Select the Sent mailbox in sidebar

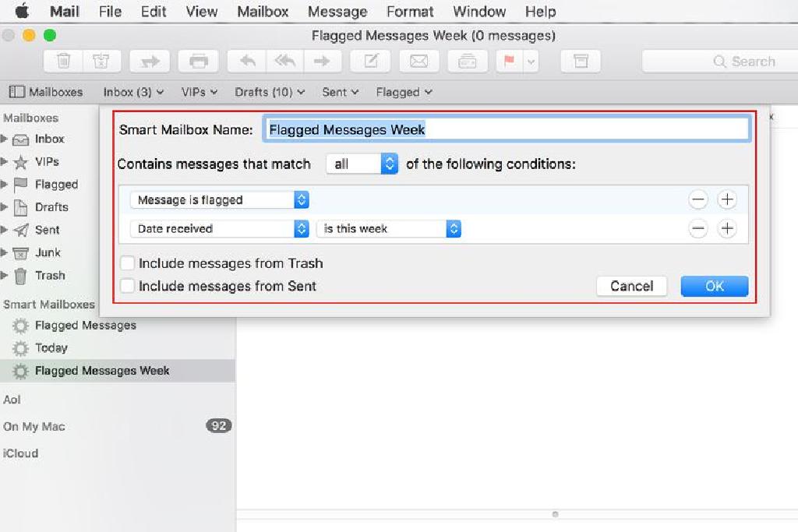tap(47, 230)
